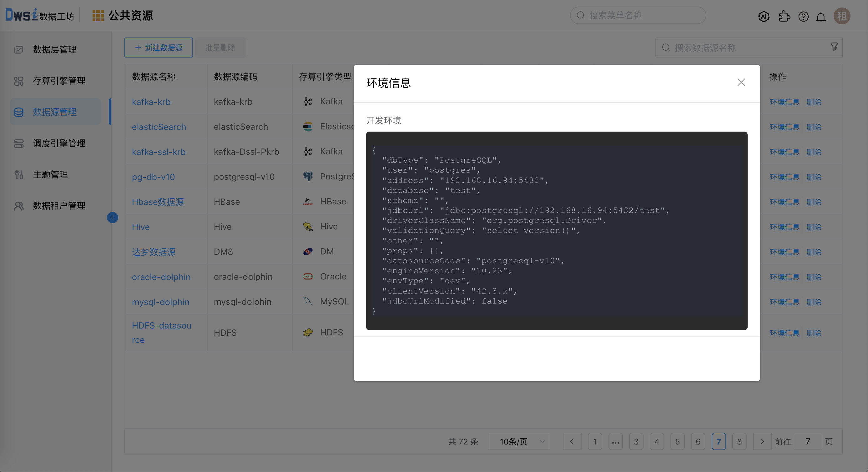Click the 新建数据源 button
The width and height of the screenshot is (868, 472).
coord(158,48)
